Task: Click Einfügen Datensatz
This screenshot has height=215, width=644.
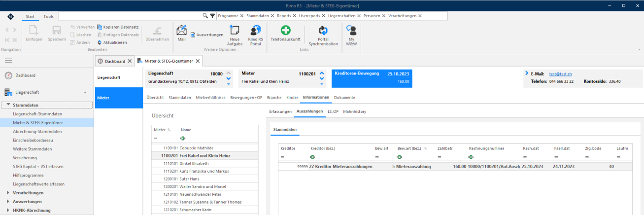Action: [118, 35]
